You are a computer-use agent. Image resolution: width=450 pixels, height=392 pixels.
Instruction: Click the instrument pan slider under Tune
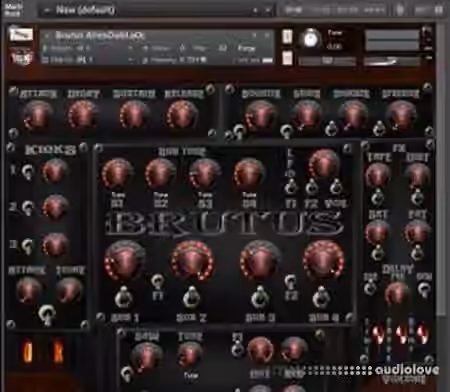(327, 61)
